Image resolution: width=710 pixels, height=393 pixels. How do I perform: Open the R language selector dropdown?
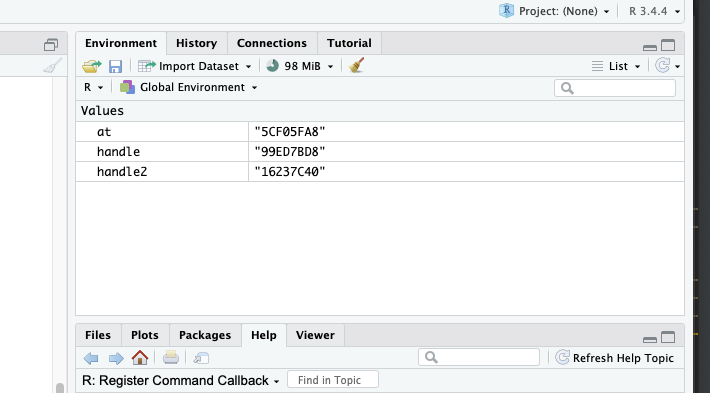(93, 87)
